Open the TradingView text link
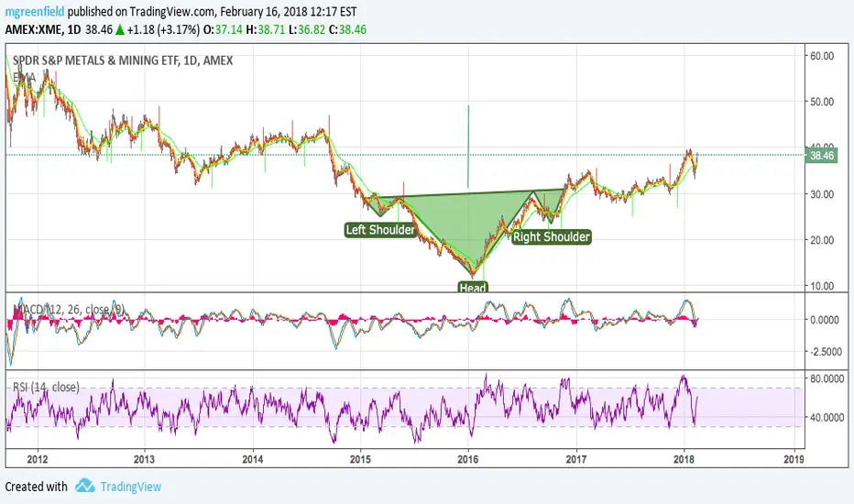 pyautogui.click(x=131, y=487)
